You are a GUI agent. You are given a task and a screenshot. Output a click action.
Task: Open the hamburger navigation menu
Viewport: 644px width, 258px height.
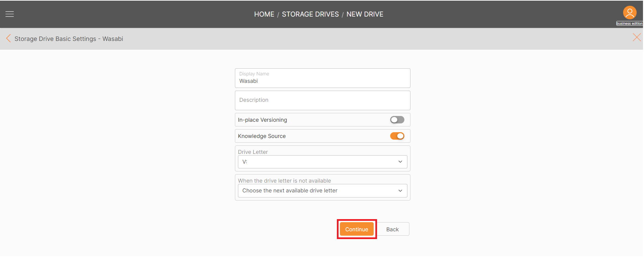(x=9, y=14)
